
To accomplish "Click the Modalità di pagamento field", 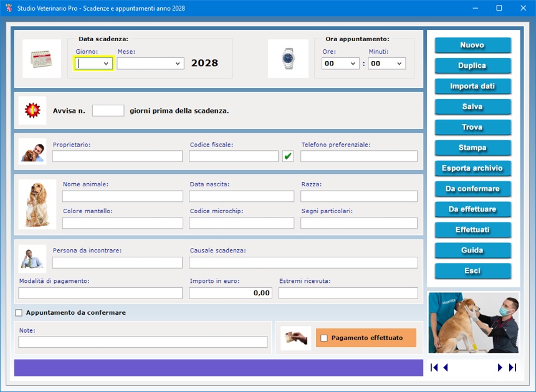I will coord(100,293).
